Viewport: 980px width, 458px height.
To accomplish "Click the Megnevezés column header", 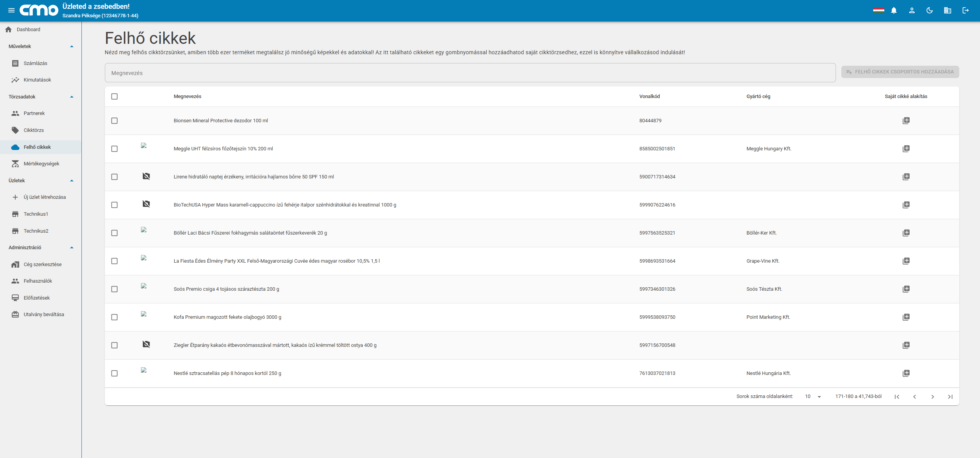I will [x=187, y=97].
